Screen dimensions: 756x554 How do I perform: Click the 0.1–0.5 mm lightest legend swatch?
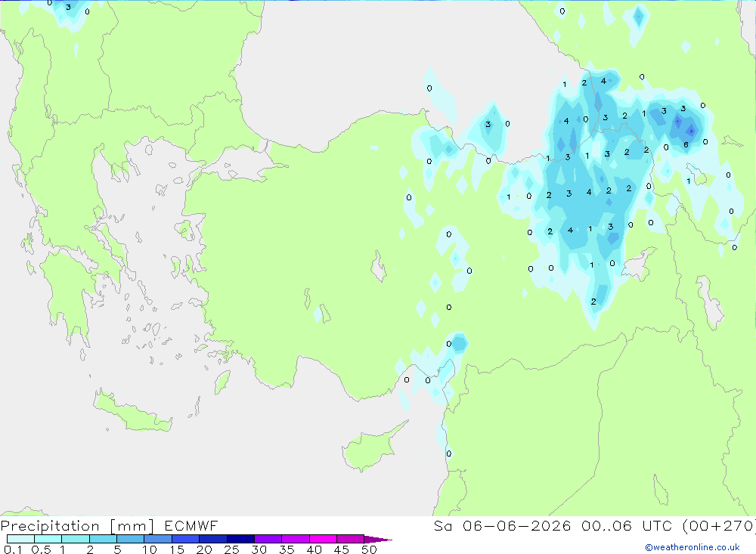click(20, 539)
